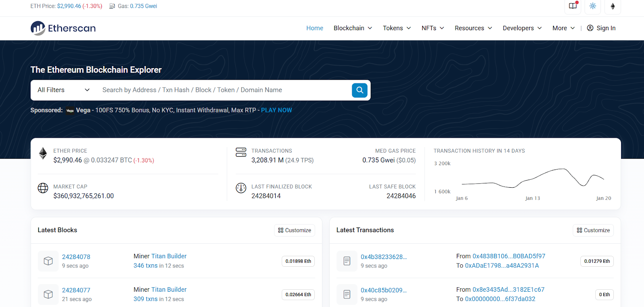Click the gas pump icon
644x307 pixels.
point(112,6)
